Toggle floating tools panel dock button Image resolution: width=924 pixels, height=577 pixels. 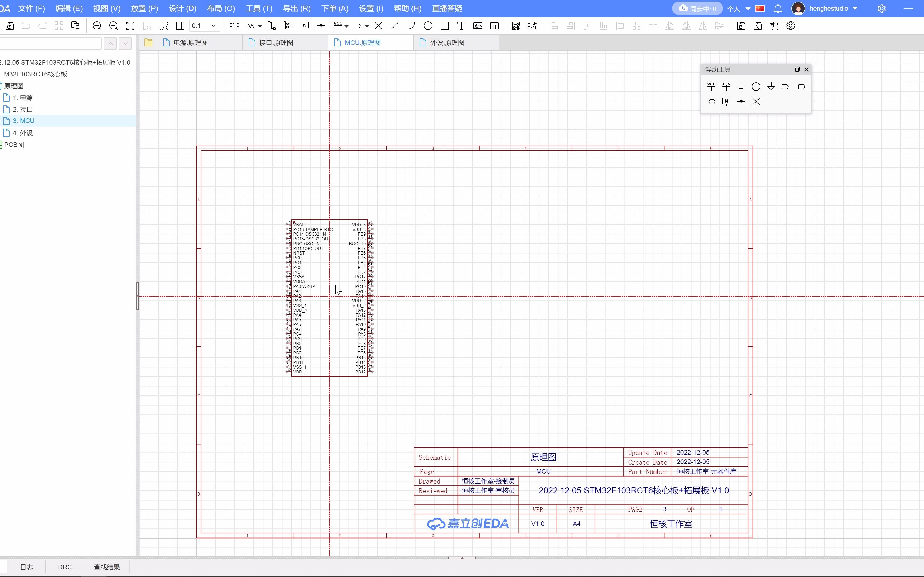[x=797, y=69]
